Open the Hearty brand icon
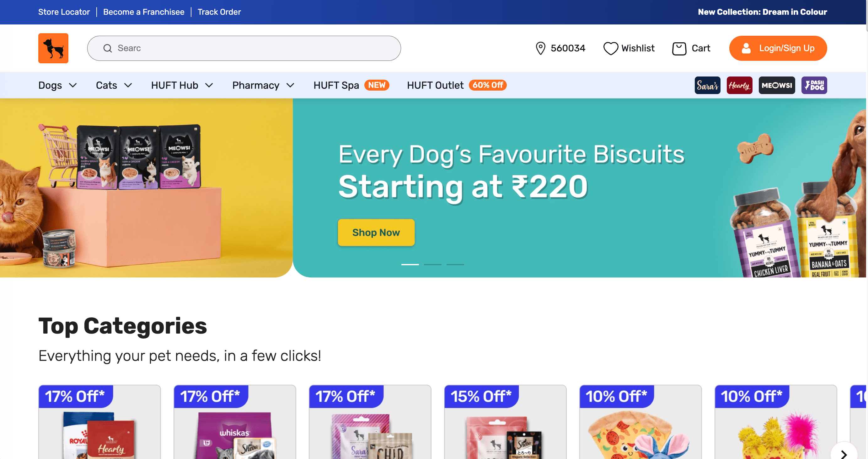868x459 pixels. [x=739, y=85]
